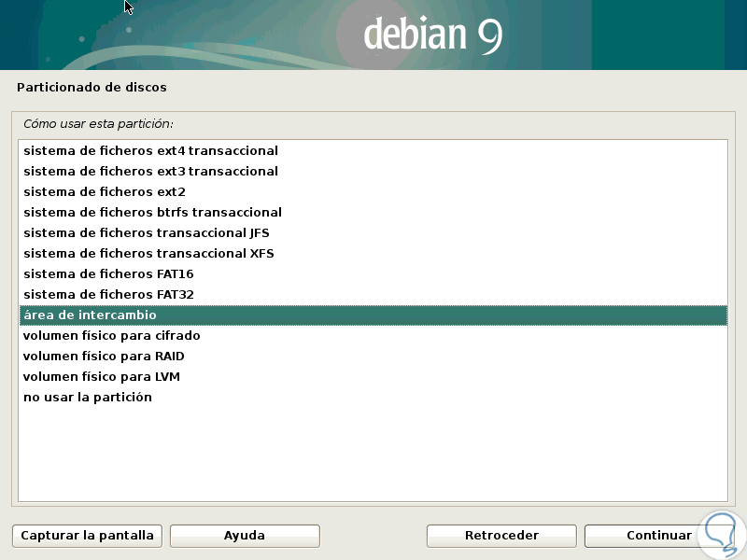This screenshot has height=560, width=747.
Task: Choose sistema de ficheros transaccional JFS
Action: tap(373, 232)
